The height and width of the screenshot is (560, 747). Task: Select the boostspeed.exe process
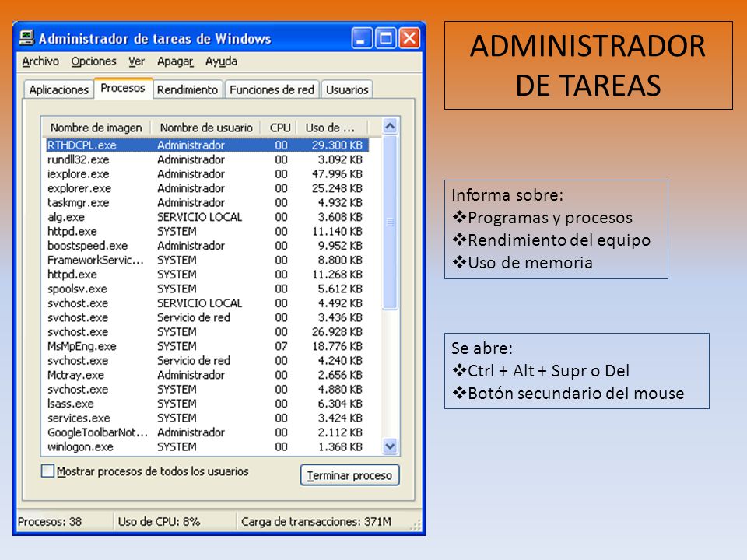click(x=207, y=246)
